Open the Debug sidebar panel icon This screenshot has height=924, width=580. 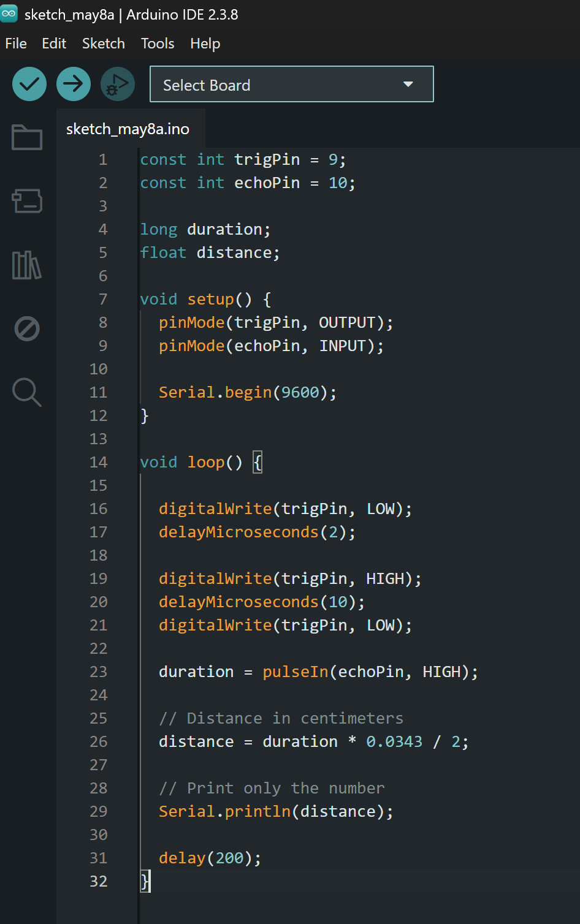click(x=27, y=329)
